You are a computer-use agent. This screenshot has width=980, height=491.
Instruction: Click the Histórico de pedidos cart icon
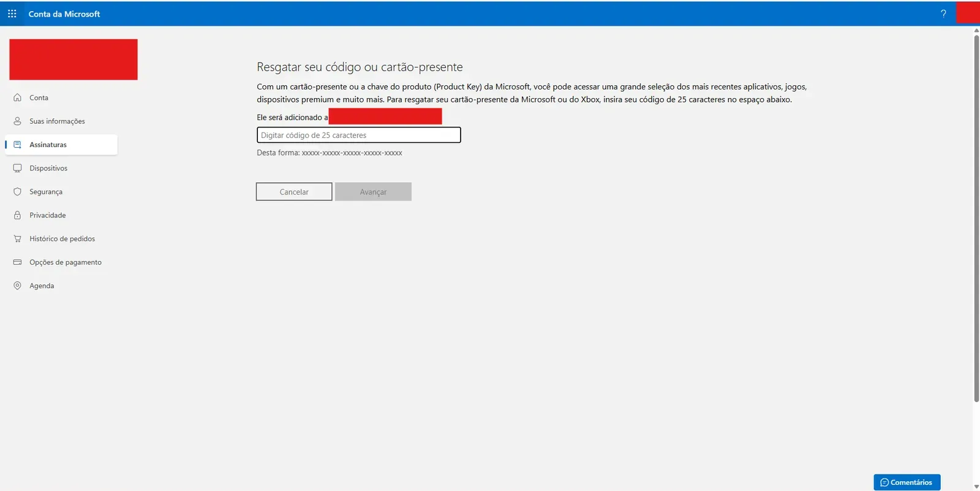(17, 238)
